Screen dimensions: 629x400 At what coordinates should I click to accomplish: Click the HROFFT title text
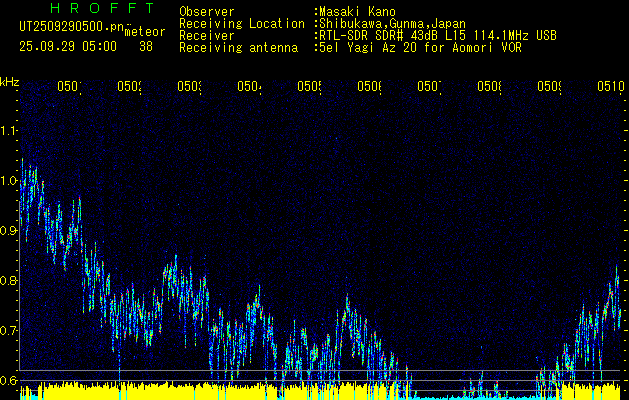[x=102, y=8]
